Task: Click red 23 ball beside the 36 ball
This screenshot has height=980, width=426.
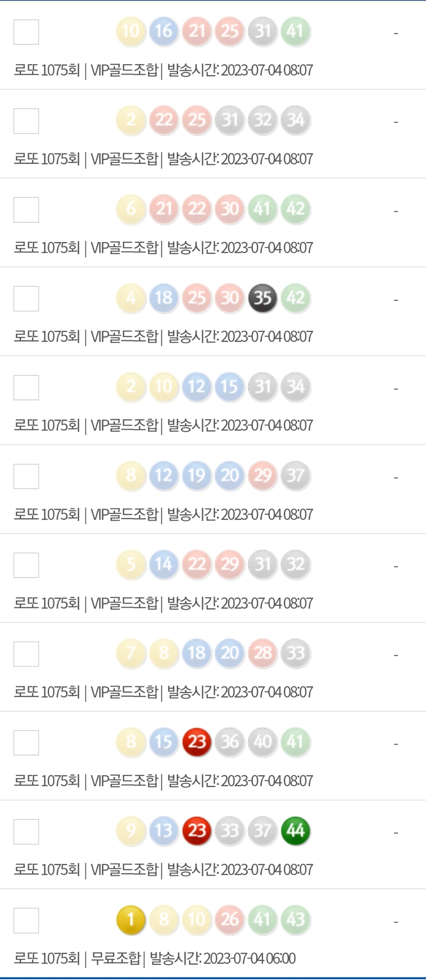Action: (197, 742)
